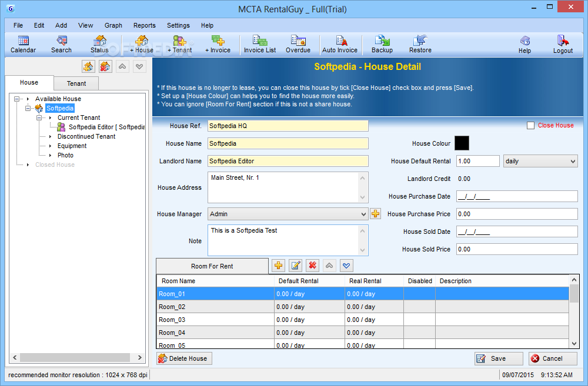The image size is (588, 386).
Task: Select the Room For Rent tab
Action: click(x=212, y=266)
